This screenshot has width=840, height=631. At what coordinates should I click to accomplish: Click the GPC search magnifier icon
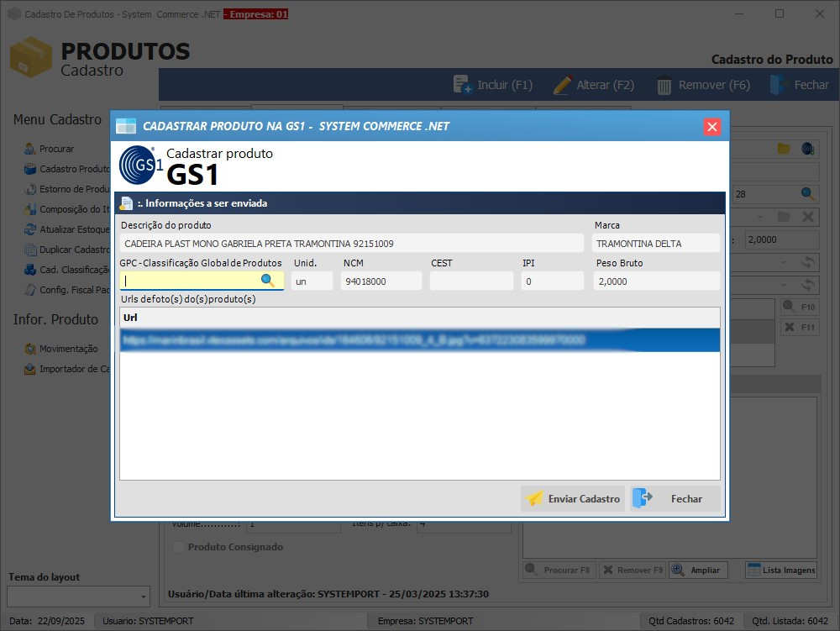tap(267, 281)
